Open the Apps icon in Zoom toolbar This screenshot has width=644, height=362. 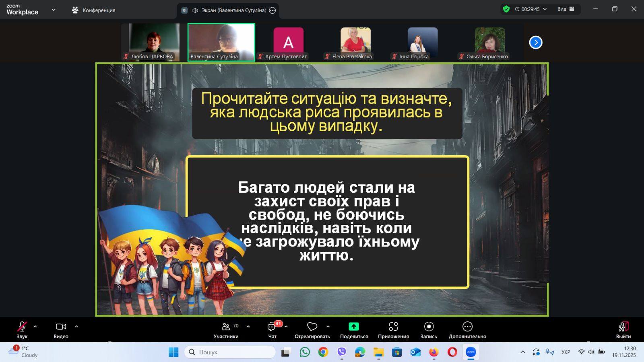click(393, 327)
